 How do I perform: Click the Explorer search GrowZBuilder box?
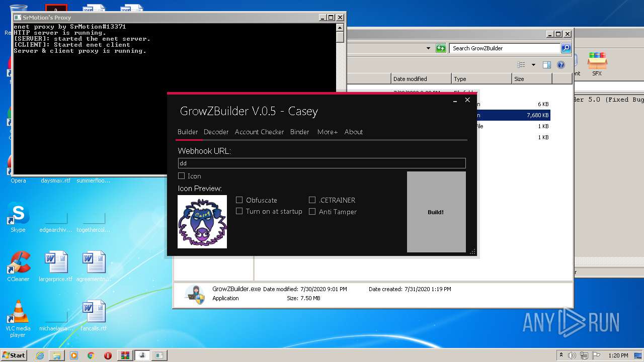tap(505, 48)
